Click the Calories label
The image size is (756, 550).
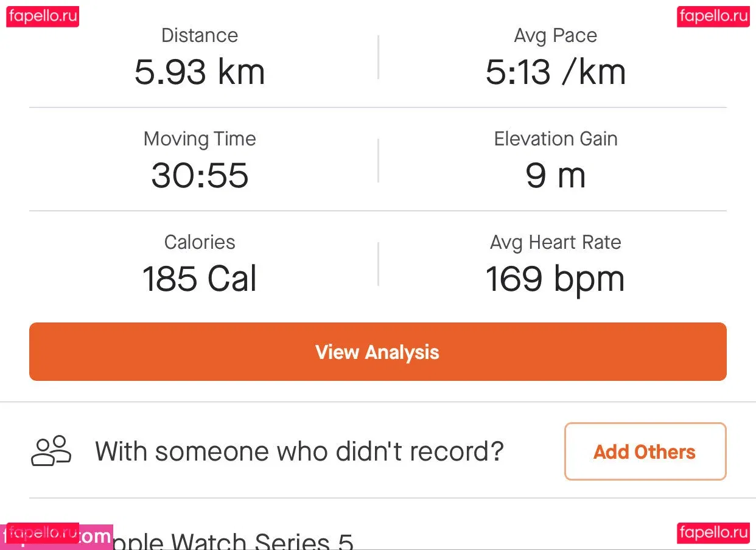(200, 242)
